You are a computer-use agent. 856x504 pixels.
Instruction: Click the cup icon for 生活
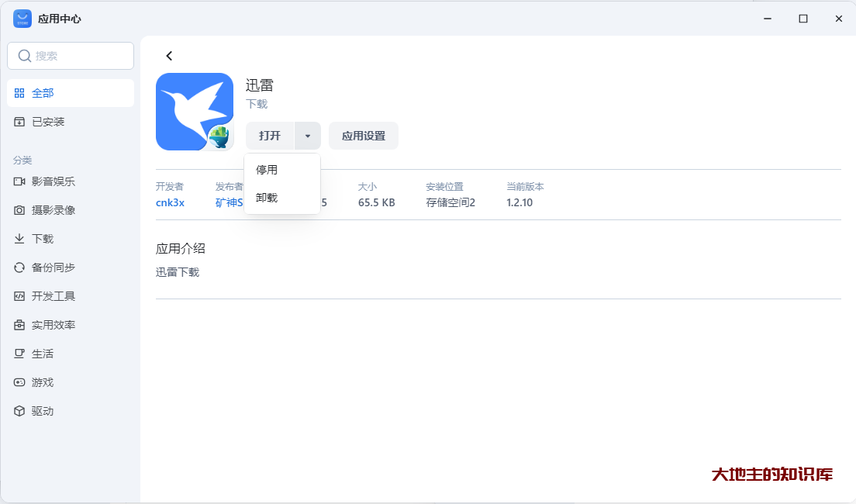[x=19, y=354]
